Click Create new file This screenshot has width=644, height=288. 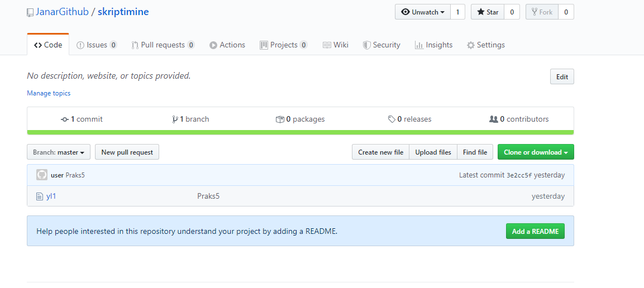381,152
